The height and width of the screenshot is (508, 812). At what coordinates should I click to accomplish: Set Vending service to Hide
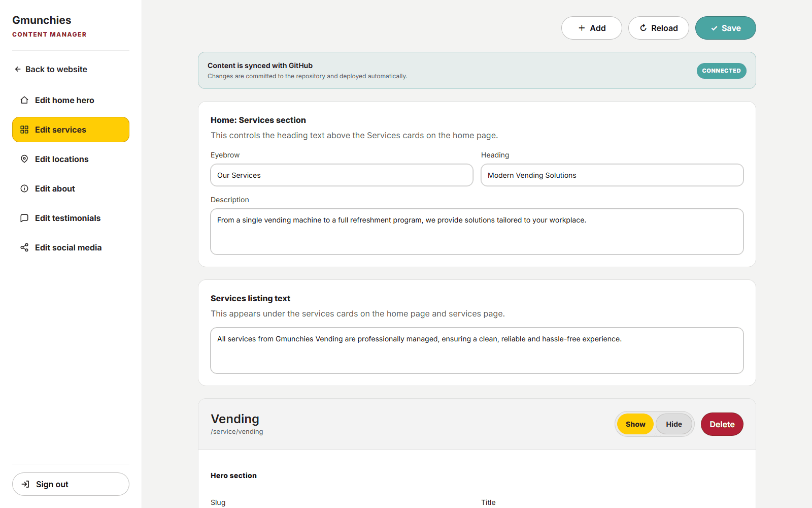674,424
